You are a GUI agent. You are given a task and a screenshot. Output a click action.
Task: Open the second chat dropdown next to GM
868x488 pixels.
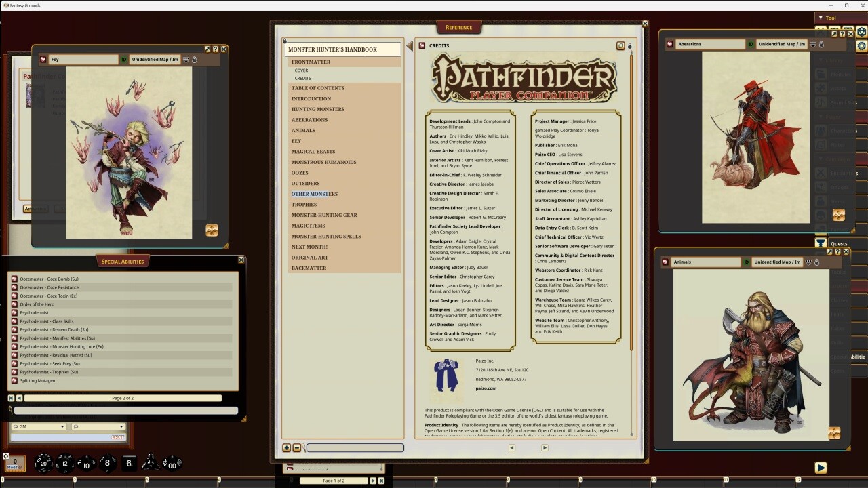click(121, 426)
